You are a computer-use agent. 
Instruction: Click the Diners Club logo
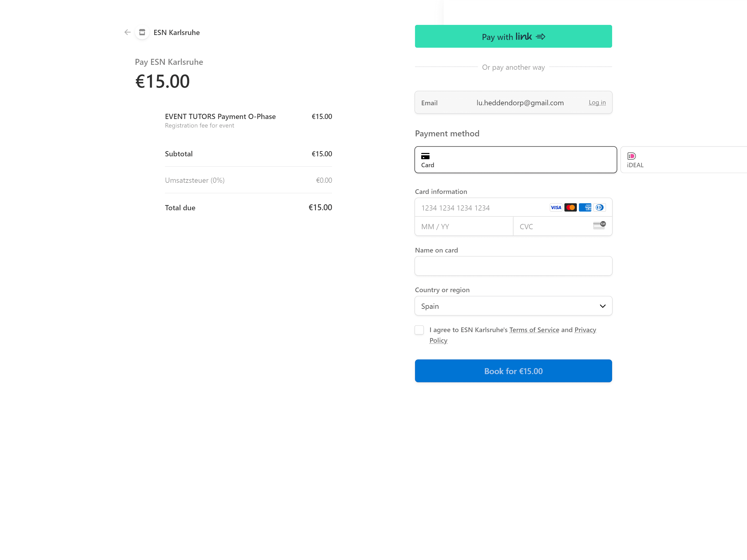(x=599, y=208)
